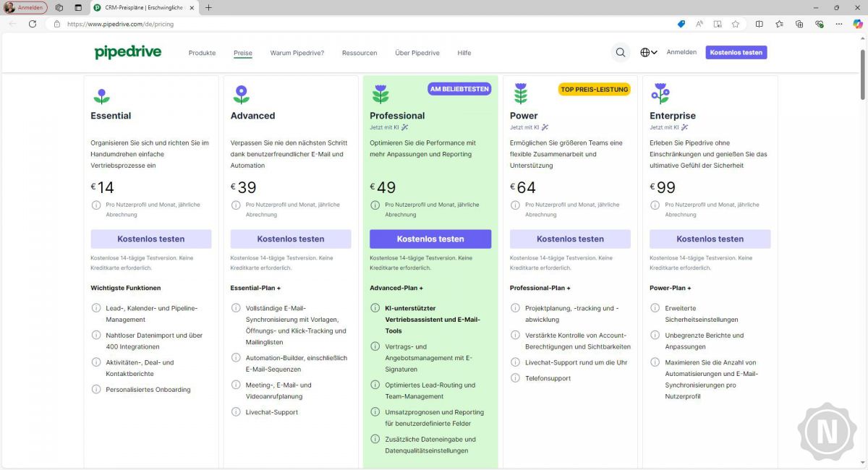Image resolution: width=868 pixels, height=470 pixels.
Task: Select the CRM-Preispläne browser tab
Action: click(144, 7)
